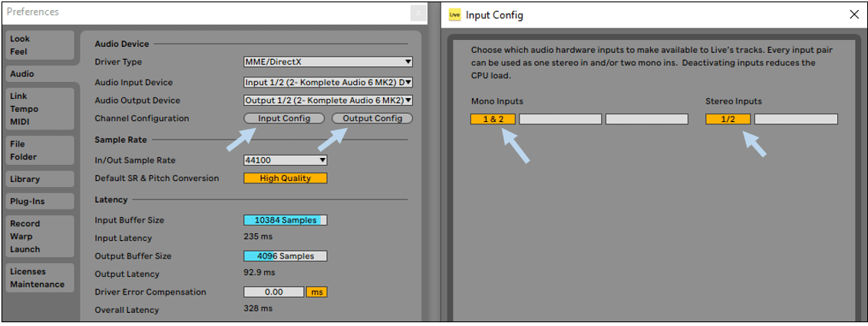Click the Driver Error Compensation field

273,291
